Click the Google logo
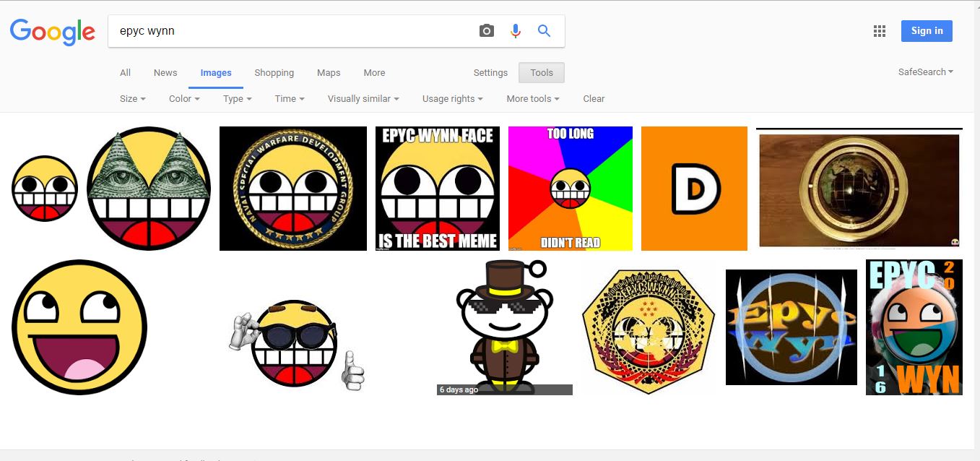The image size is (980, 461). (x=52, y=31)
